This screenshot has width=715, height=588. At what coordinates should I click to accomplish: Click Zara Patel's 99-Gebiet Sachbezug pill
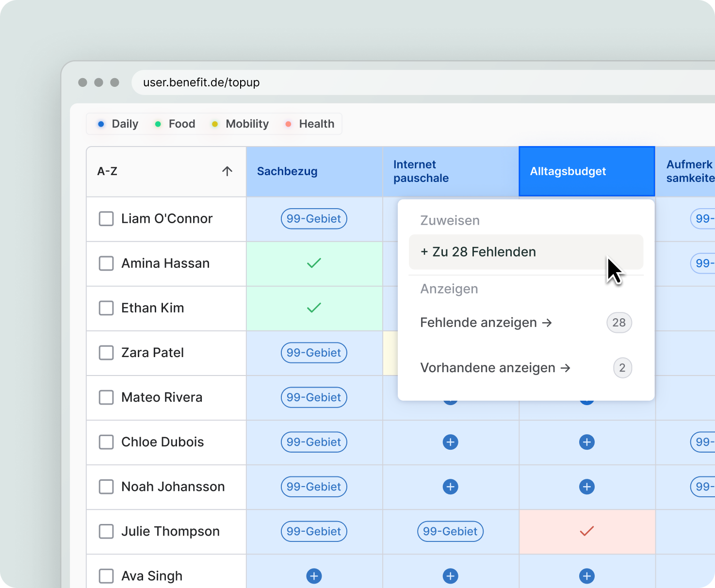tap(314, 353)
